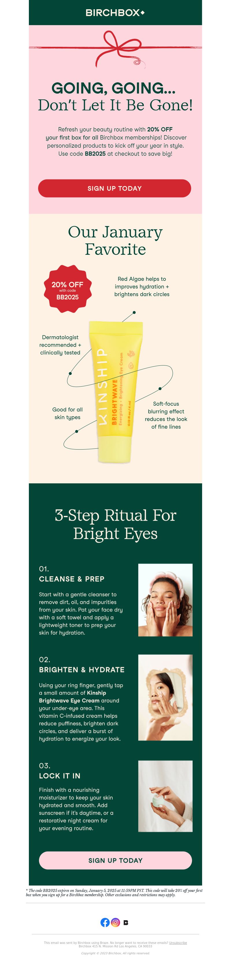The height and width of the screenshot is (980, 231).
Task: Click the Our January Favorite heading
Action: [x=115, y=240]
